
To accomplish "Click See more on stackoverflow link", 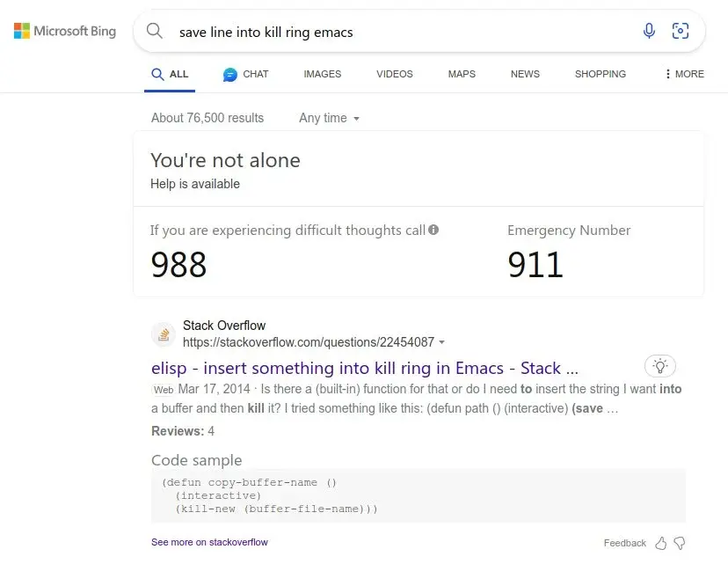I will point(209,542).
